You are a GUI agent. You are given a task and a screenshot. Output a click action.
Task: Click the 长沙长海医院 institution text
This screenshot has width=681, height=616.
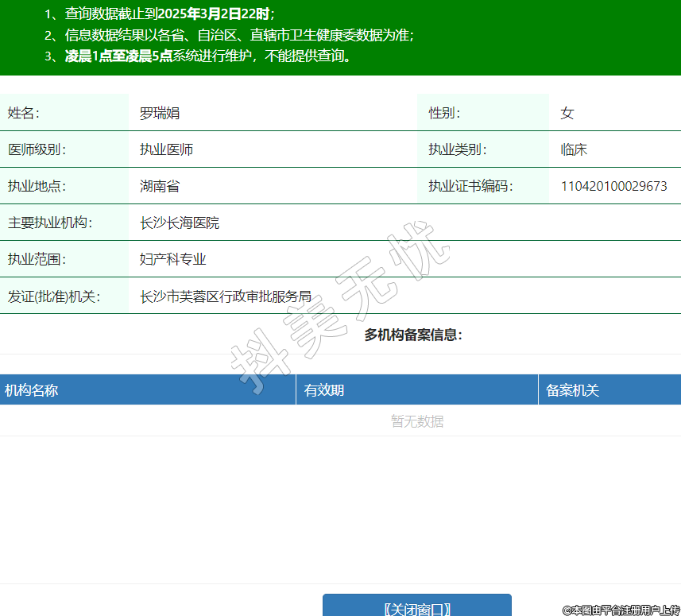(180, 223)
